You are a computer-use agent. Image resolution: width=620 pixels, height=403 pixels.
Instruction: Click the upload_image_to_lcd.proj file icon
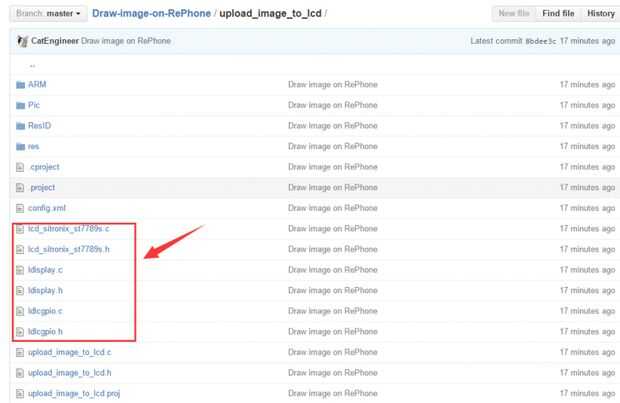pyautogui.click(x=20, y=394)
